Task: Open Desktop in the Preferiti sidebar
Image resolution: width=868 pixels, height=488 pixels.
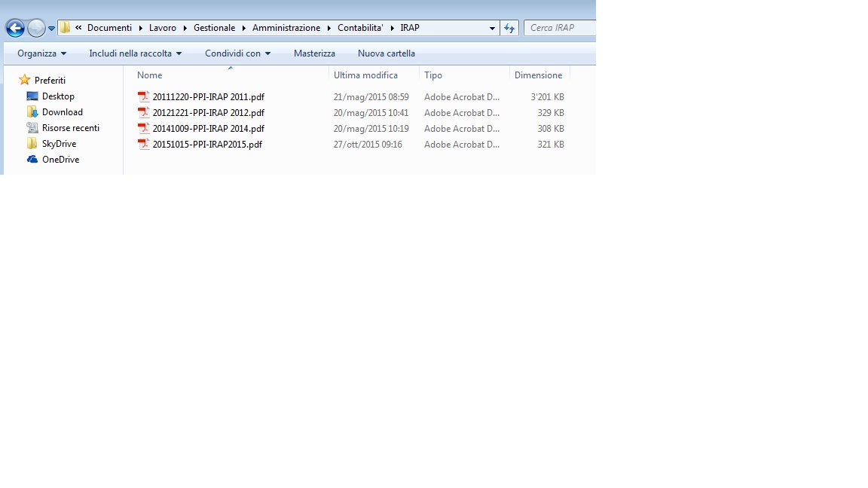Action: point(58,96)
